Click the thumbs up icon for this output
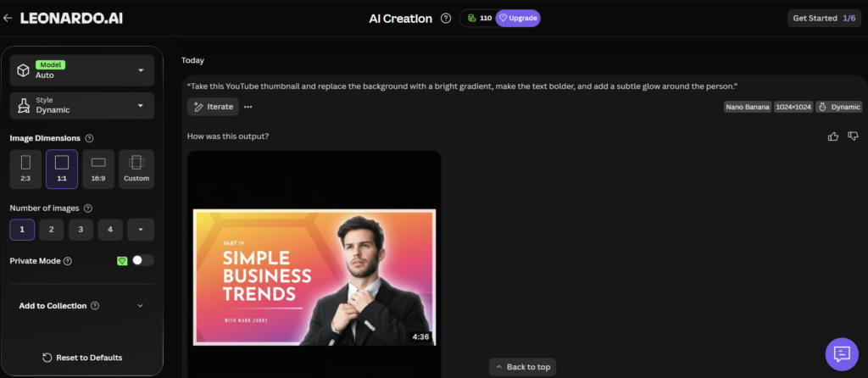 tap(833, 136)
